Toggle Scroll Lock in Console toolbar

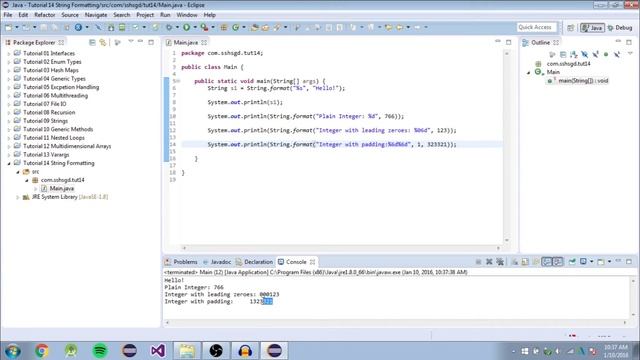525,262
